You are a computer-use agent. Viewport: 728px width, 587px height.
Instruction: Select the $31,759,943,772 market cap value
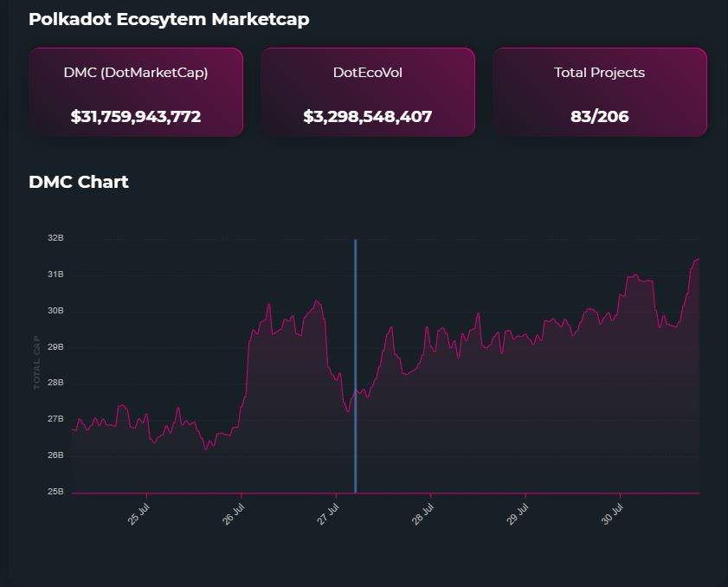click(x=136, y=116)
